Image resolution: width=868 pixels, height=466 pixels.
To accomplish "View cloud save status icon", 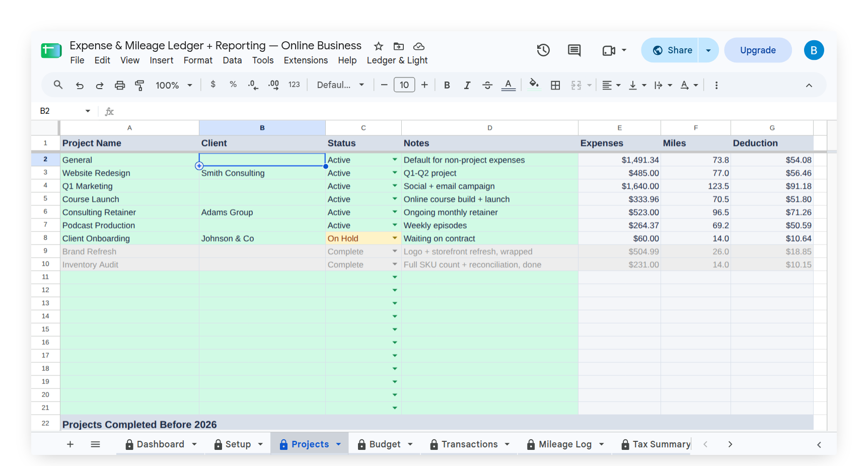I will point(419,46).
